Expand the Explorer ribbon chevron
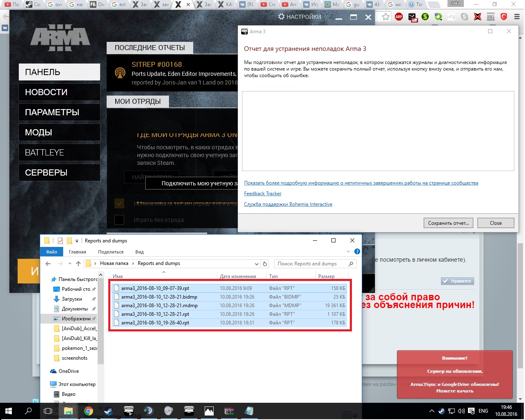Viewport: 525px width, 420px height. (348, 251)
